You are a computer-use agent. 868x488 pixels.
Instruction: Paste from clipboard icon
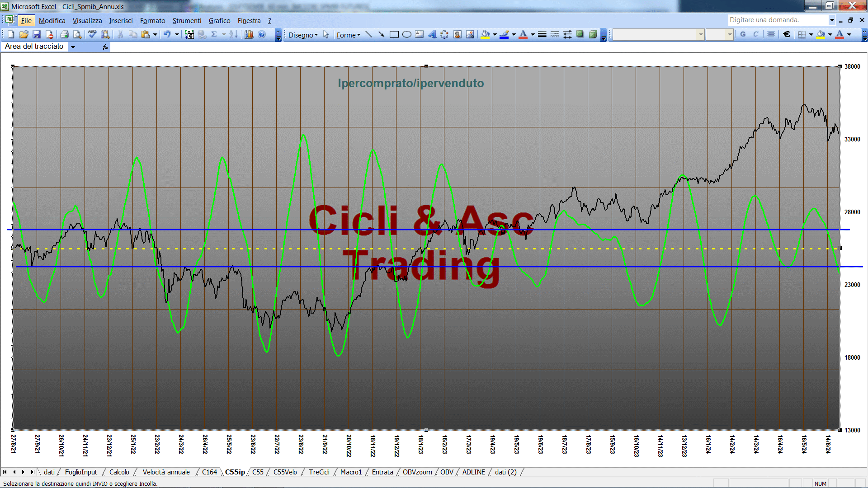(145, 34)
